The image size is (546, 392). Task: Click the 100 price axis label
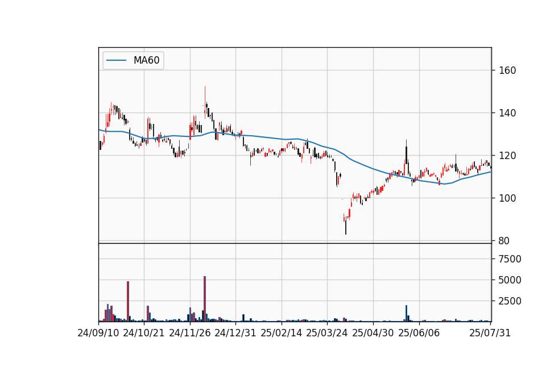(507, 198)
